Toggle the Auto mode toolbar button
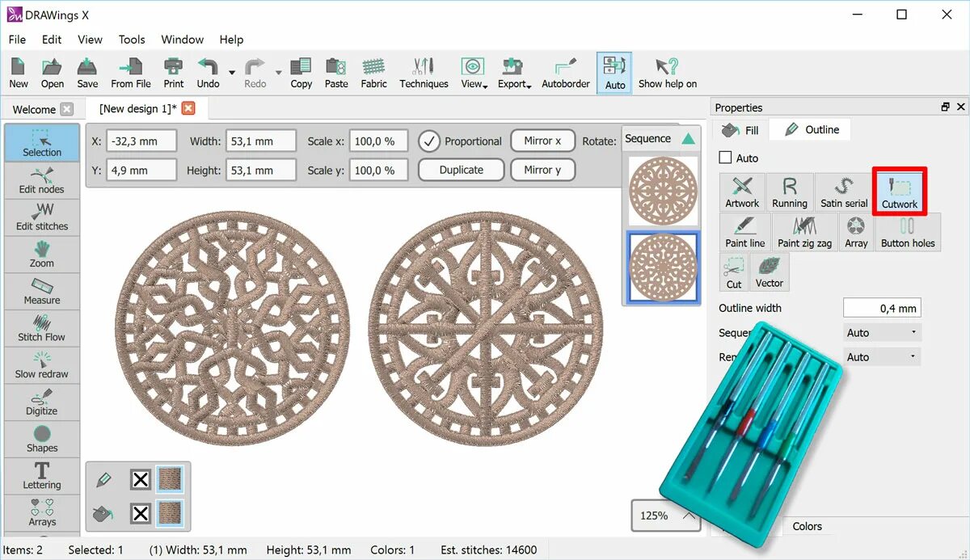The height and width of the screenshot is (560, 970). click(x=614, y=74)
